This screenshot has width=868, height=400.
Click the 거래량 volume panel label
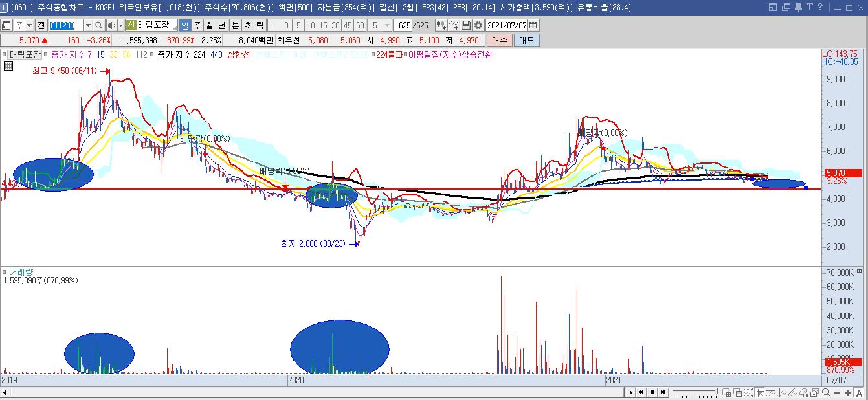point(22,272)
